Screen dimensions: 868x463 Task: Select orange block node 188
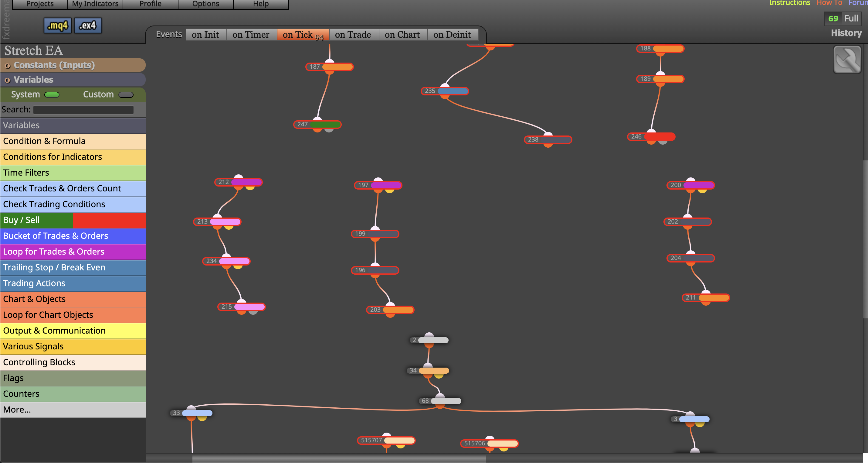[x=660, y=49]
